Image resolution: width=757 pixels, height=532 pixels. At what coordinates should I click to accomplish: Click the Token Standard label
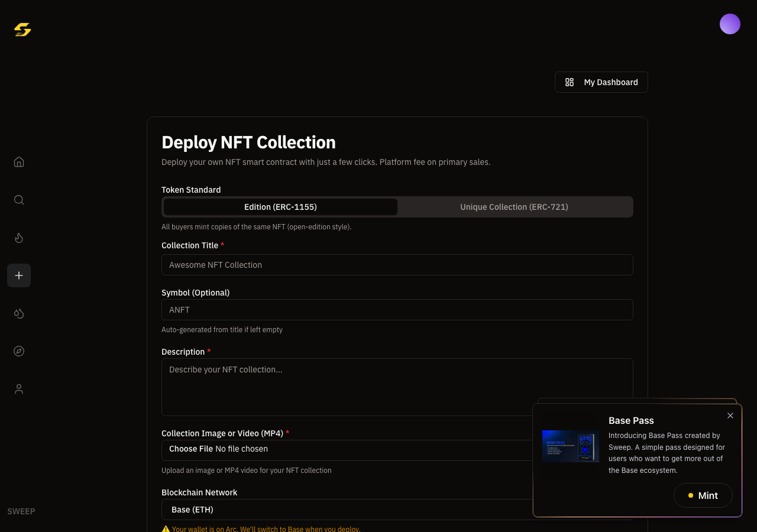(191, 190)
